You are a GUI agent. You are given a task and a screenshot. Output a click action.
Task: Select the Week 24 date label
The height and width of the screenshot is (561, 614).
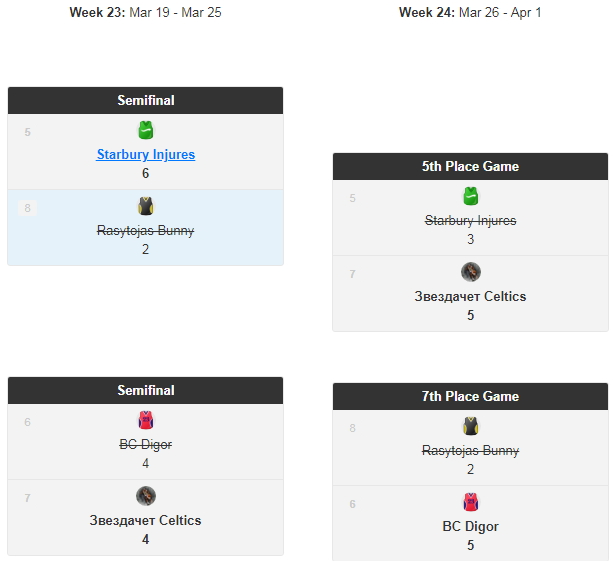coord(470,13)
